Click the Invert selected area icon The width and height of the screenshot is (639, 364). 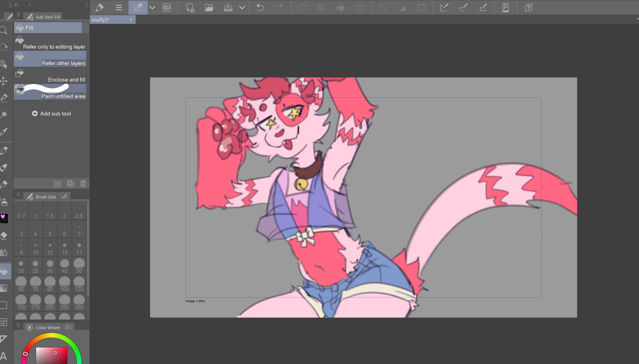(x=402, y=8)
